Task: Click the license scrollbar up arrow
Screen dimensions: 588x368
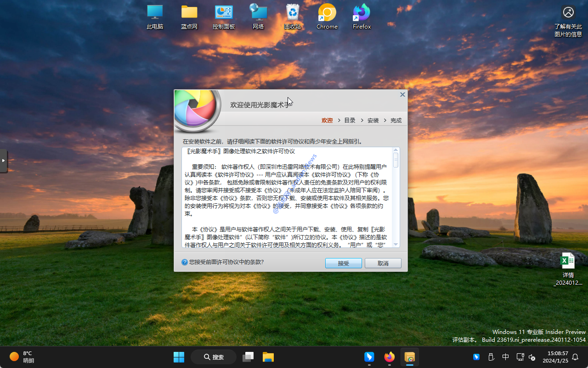Action: 396,150
